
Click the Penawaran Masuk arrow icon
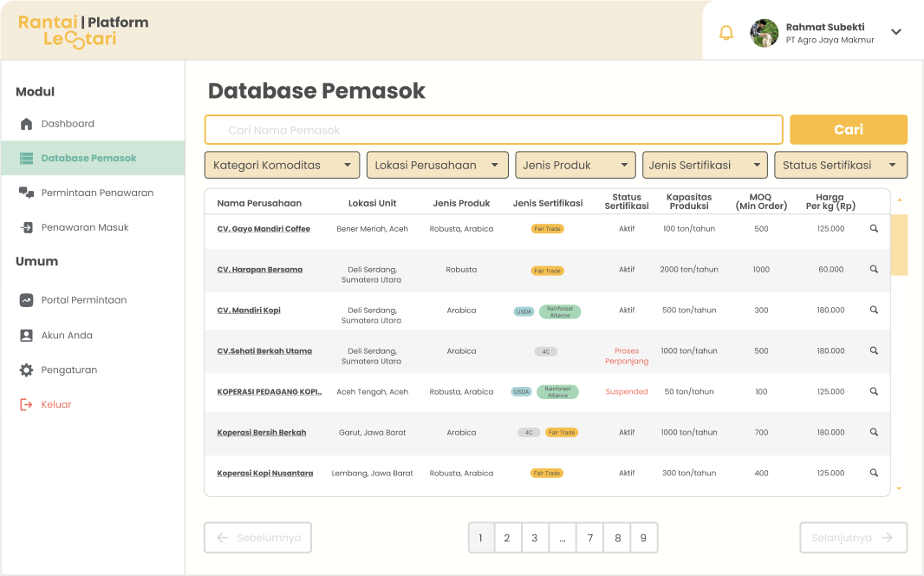pos(24,226)
